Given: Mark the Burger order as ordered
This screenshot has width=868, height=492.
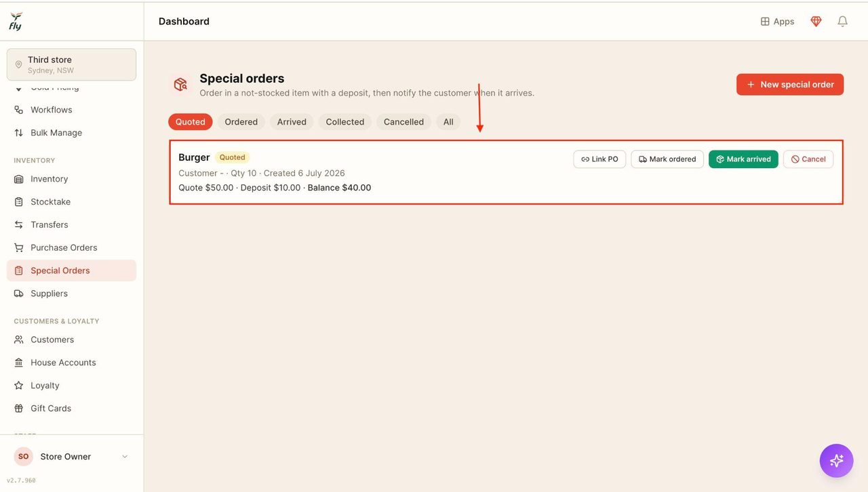Looking at the screenshot, I should pos(667,159).
